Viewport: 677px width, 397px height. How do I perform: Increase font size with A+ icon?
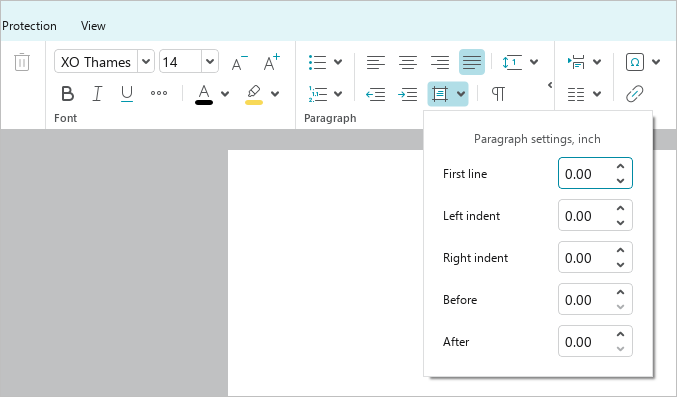click(272, 62)
